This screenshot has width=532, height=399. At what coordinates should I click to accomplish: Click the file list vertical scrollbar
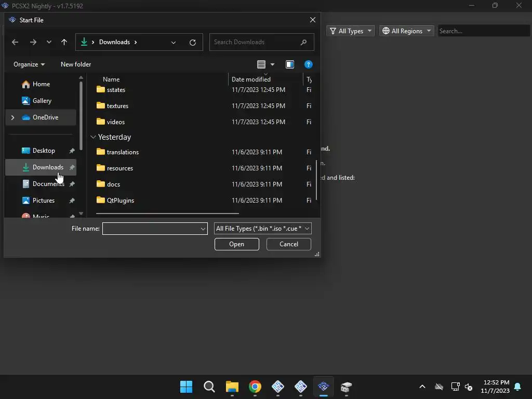click(316, 180)
